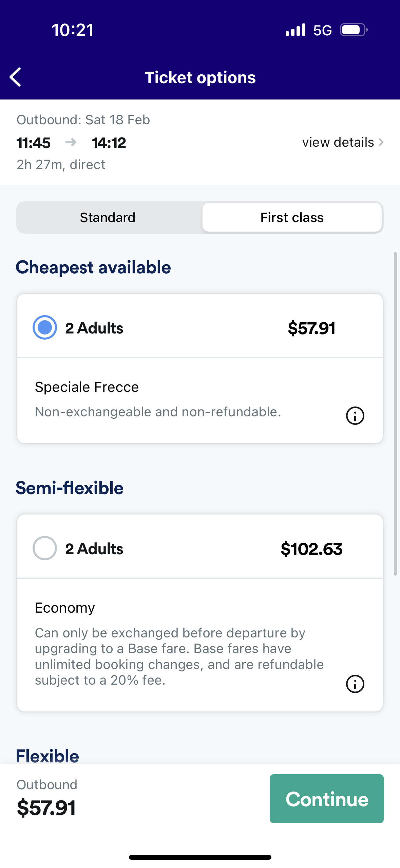This screenshot has width=400, height=868.
Task: Tap the Flexible section heading
Action: tap(47, 756)
